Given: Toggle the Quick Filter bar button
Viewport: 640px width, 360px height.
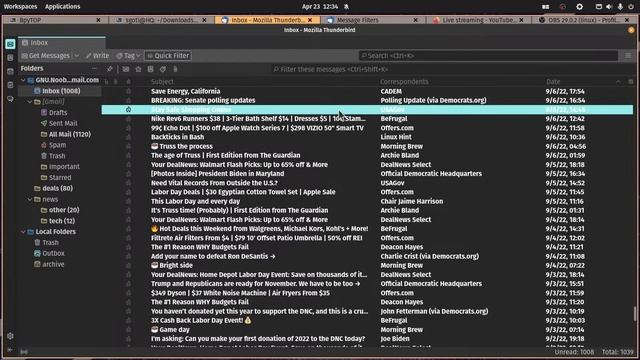Looking at the screenshot, I should tap(168, 56).
